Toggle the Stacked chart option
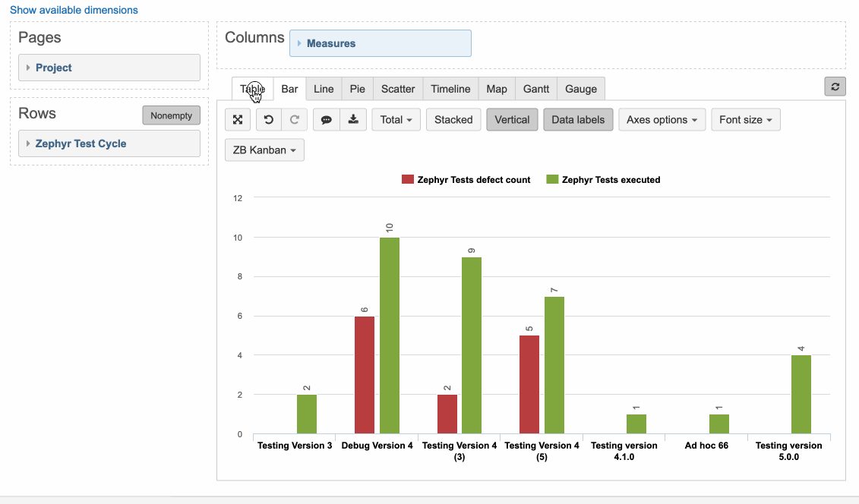859x504 pixels. [453, 120]
